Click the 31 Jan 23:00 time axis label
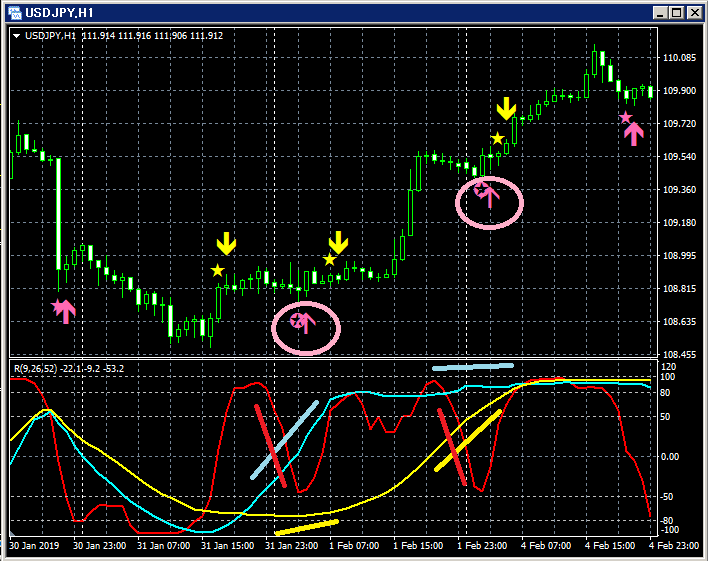Screen dimensions: 708x561 click(x=292, y=546)
